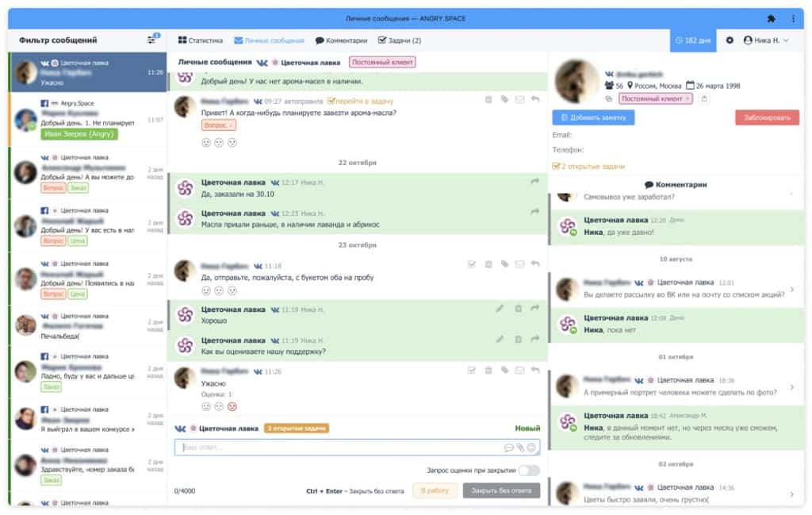This screenshot has width=812, height=515.
Task: Click the gray "Закрыть без ответа" button
Action: [x=501, y=490]
